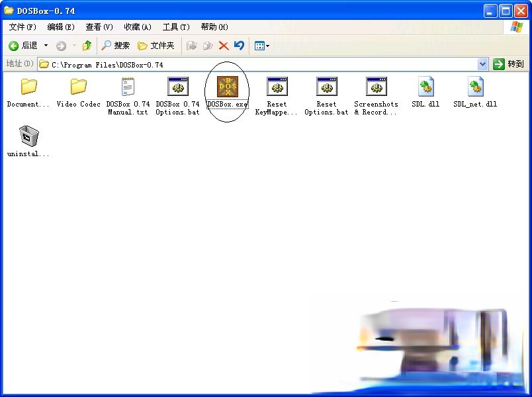532x397 pixels.
Task: Open the Documentation folder
Action: click(x=26, y=87)
